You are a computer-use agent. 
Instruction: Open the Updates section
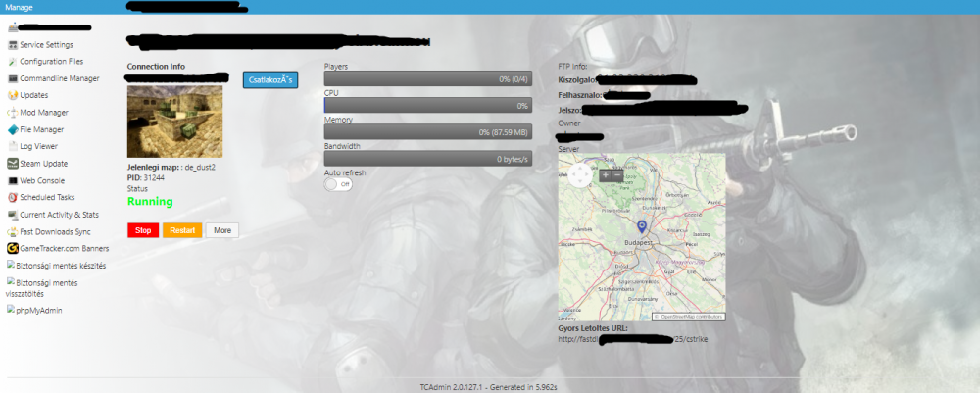point(33,96)
